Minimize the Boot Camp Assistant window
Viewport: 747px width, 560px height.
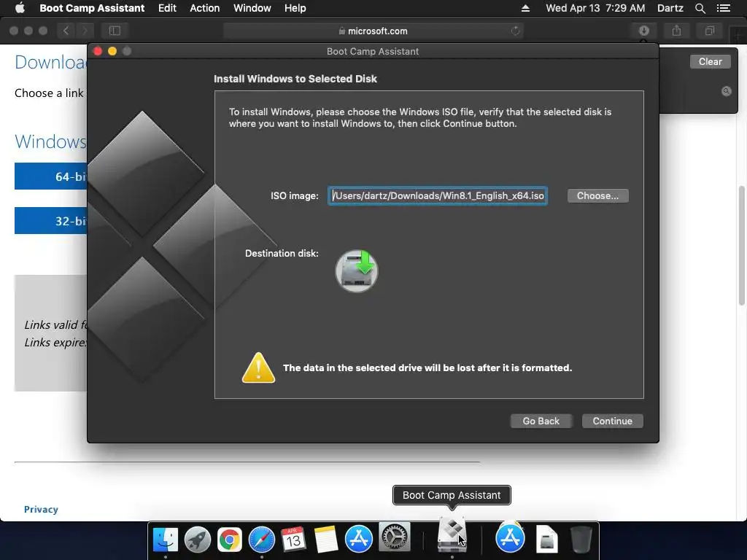click(112, 51)
